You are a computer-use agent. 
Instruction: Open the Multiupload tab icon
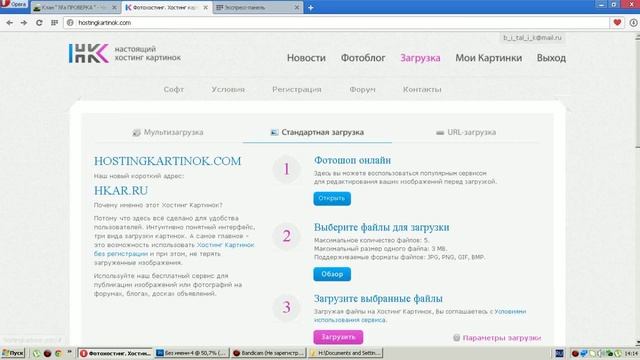tap(136, 133)
